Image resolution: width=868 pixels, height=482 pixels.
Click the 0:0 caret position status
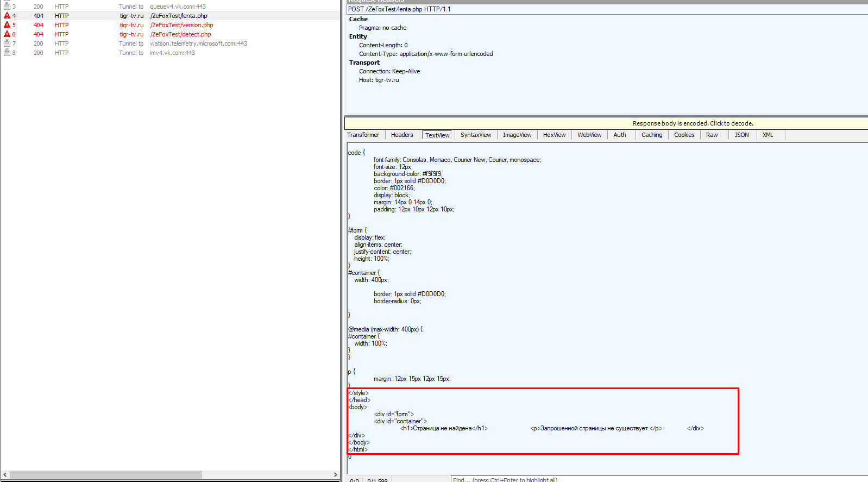pos(354,480)
